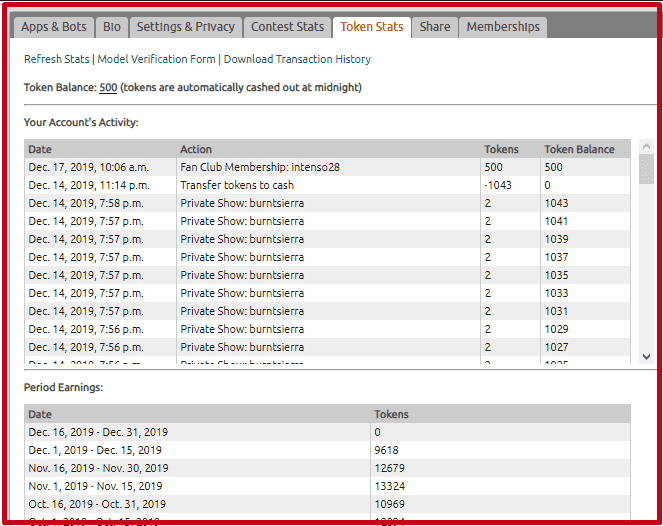Switch to the Memberships tab
The width and height of the screenshot is (663, 526).
(503, 27)
